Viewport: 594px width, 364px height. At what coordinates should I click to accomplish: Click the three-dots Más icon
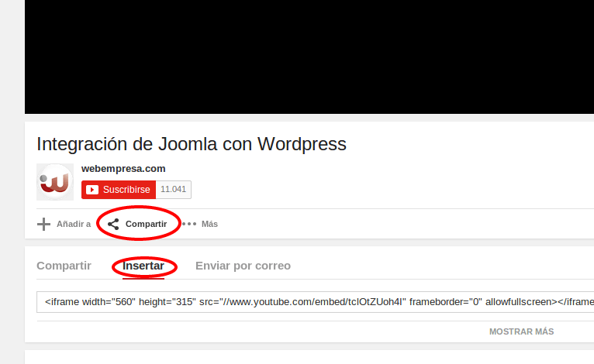tap(189, 224)
